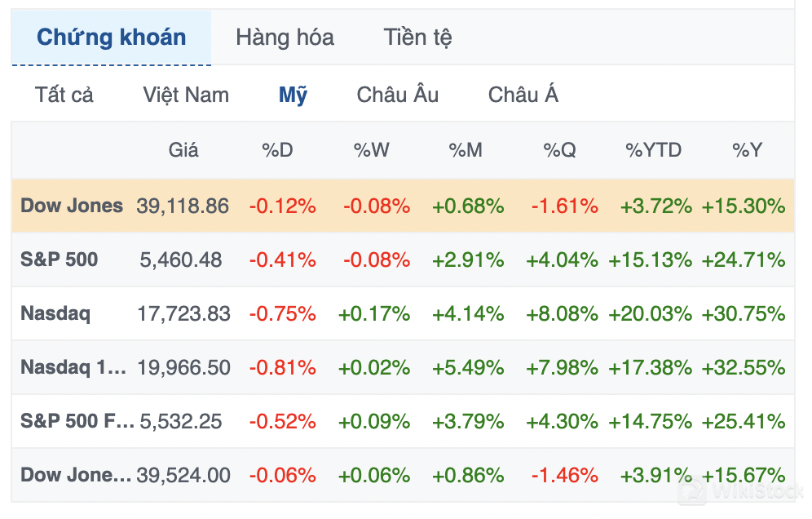Image resolution: width=812 pixels, height=519 pixels.
Task: Click the %YTD column header
Action: (653, 150)
